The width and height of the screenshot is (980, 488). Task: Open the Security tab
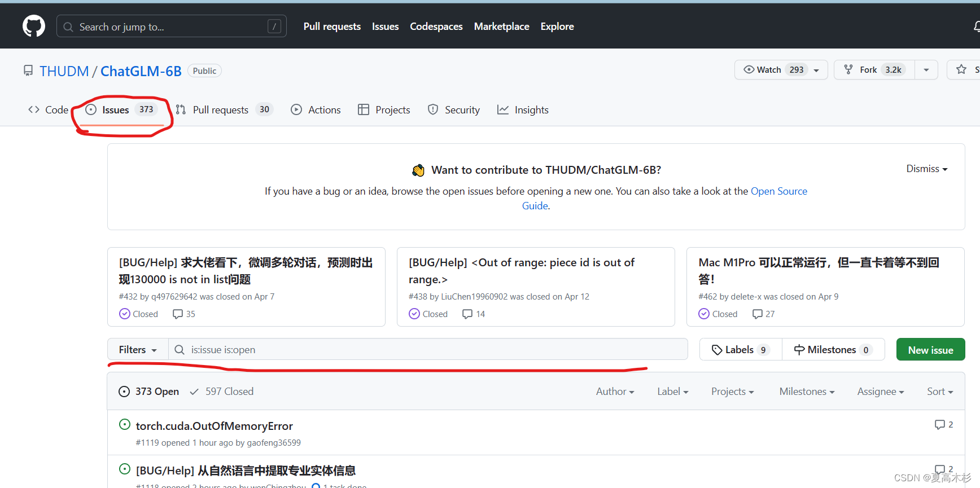pos(454,109)
